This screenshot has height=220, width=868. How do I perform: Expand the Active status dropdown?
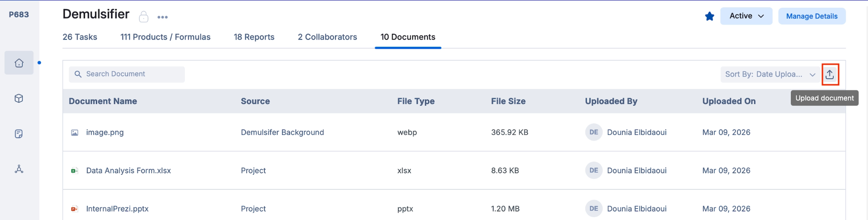(x=746, y=16)
